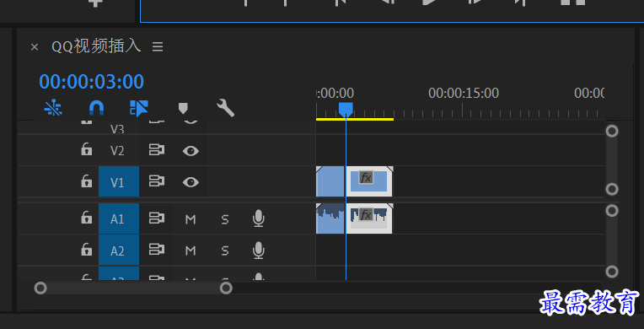Screen dimensions: 644x329
Task: Toggle insert and overwrite sequences as nests
Action: pyautogui.click(x=53, y=108)
